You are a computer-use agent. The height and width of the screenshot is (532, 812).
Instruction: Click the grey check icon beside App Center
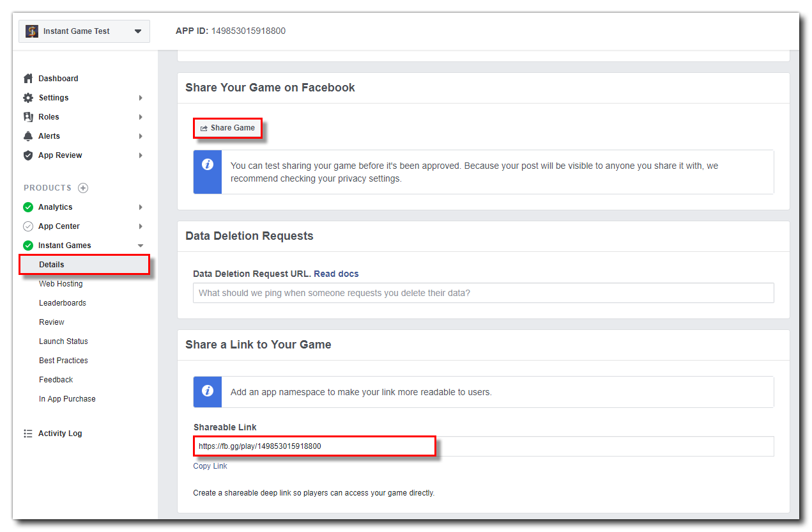click(x=28, y=226)
